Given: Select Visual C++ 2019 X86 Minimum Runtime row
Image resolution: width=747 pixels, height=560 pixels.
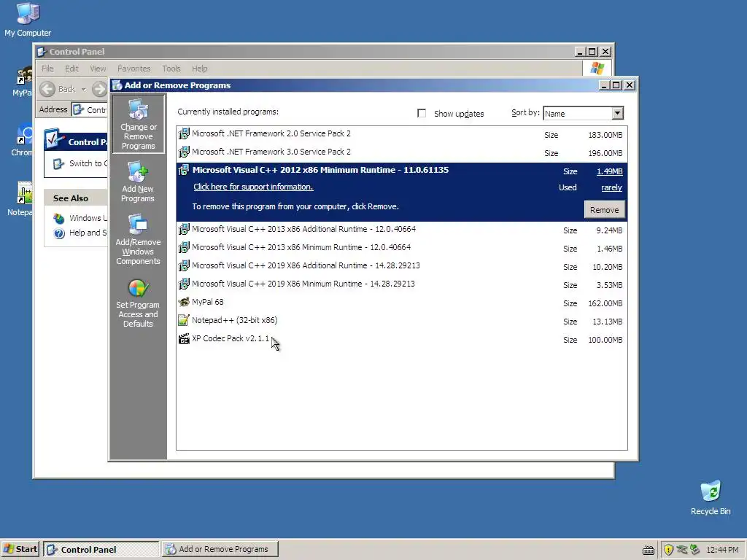Looking at the screenshot, I should click(402, 284).
